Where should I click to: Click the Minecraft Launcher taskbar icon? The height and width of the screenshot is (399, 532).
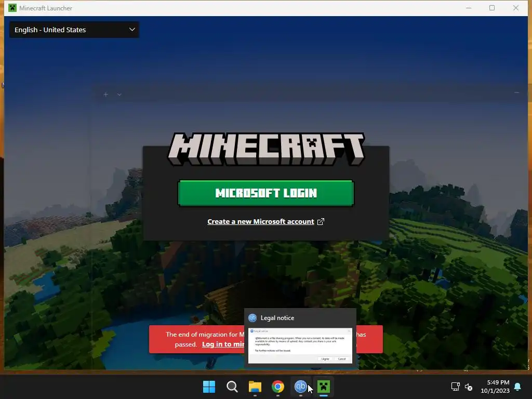pos(324,387)
